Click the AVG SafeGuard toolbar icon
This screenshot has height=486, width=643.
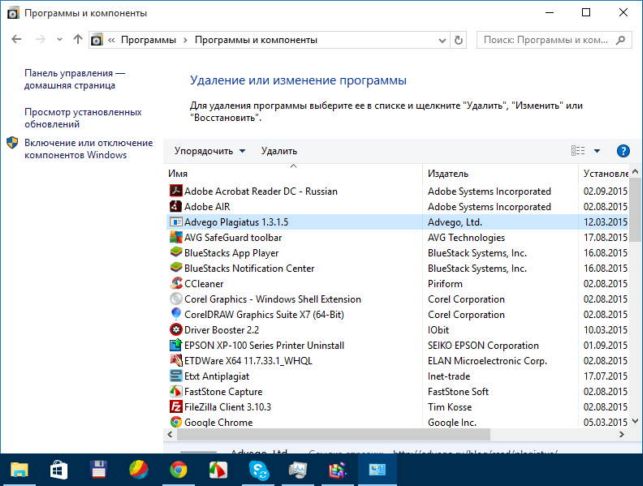coord(176,237)
